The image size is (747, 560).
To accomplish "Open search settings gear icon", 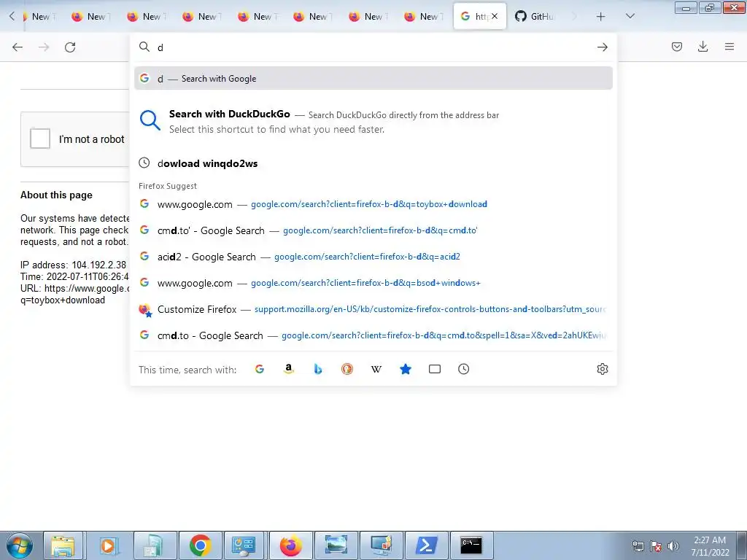I will coord(602,369).
